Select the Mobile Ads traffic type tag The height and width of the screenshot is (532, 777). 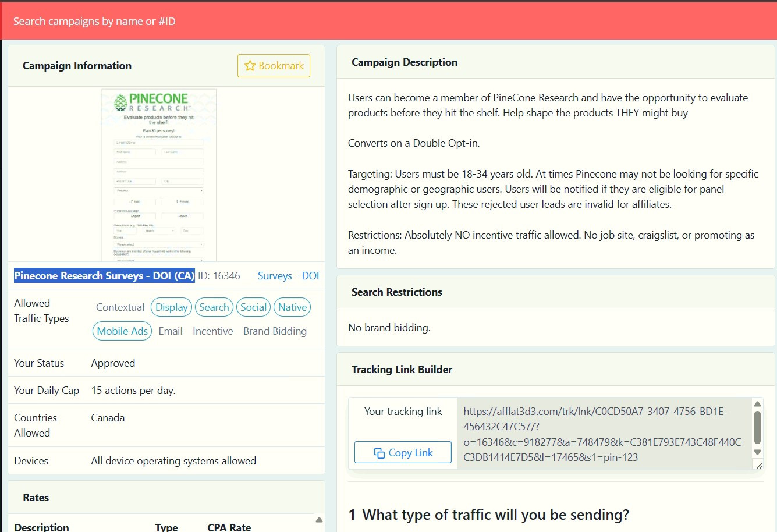(x=122, y=331)
